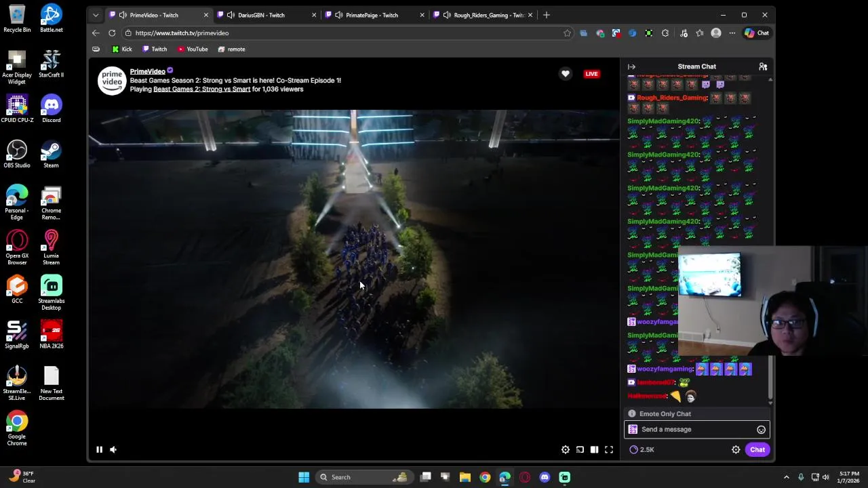Close the PrimatePaige tab
The height and width of the screenshot is (488, 868).
(422, 15)
